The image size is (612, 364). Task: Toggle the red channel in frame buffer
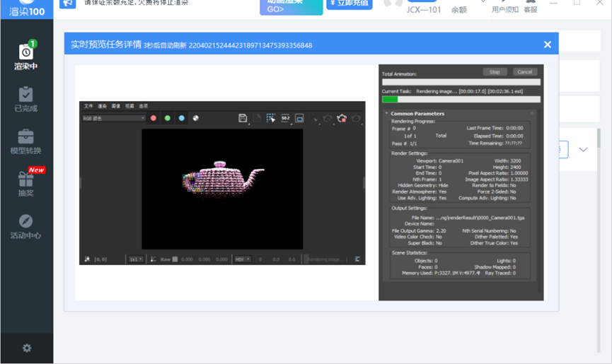pyautogui.click(x=154, y=118)
